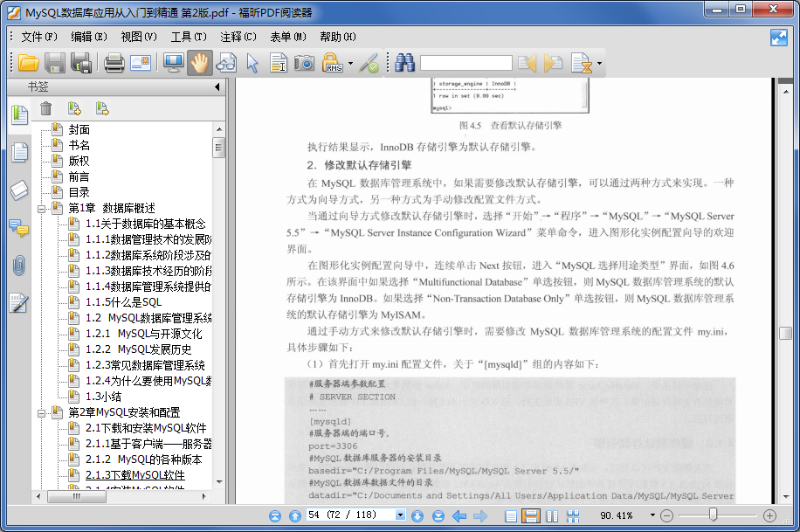
Task: Open bookmark 1.3小结
Action: [x=104, y=397]
